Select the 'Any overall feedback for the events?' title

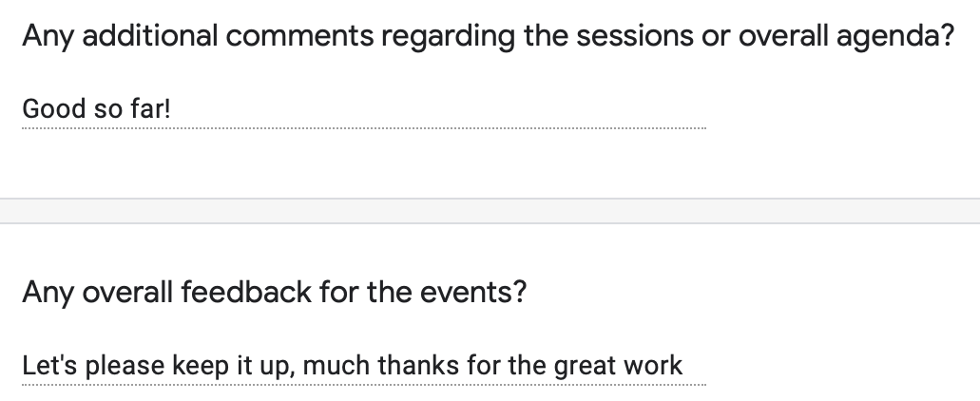(275, 293)
